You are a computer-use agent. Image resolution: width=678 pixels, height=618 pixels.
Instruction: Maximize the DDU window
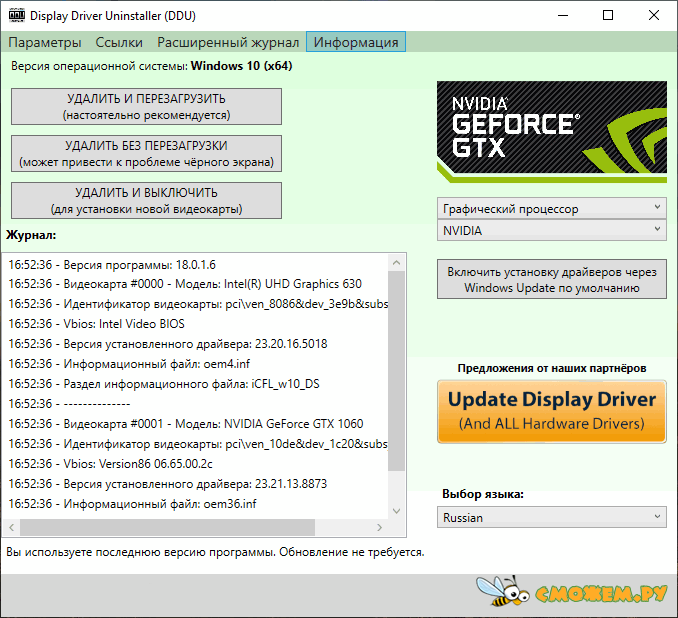(608, 16)
